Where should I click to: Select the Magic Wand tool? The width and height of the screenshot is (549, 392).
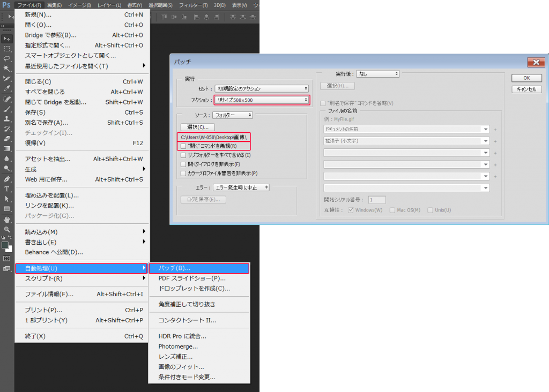coord(6,69)
